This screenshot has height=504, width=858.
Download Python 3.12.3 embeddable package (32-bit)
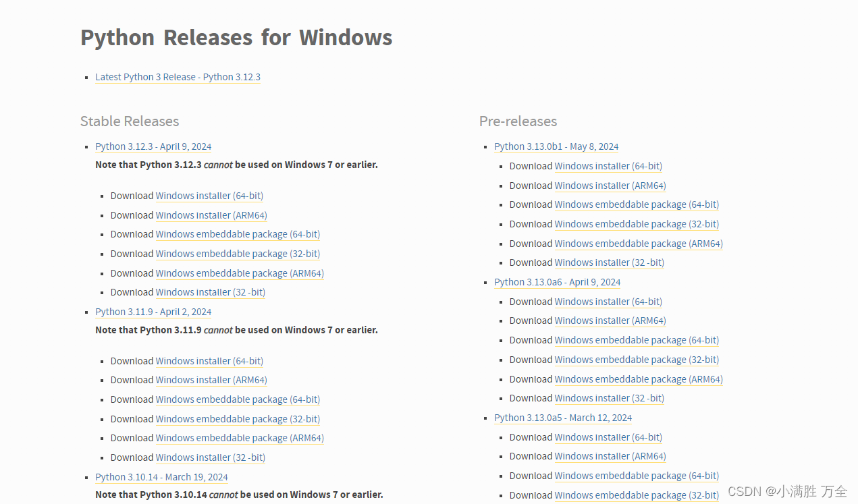click(238, 254)
